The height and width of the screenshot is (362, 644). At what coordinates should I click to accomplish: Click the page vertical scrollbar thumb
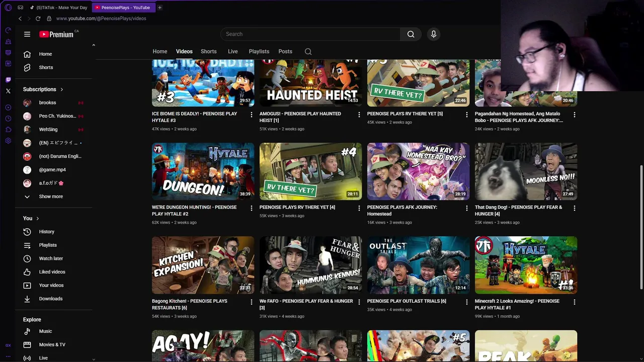point(641,226)
